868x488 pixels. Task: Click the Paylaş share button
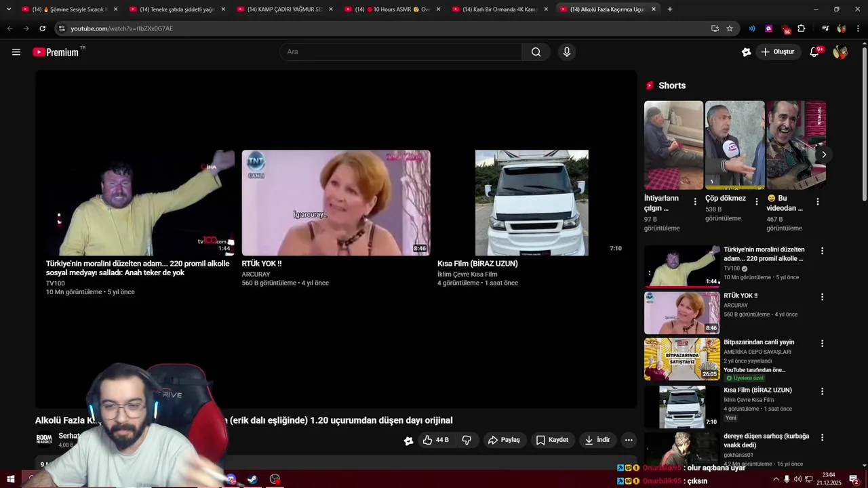tap(504, 440)
